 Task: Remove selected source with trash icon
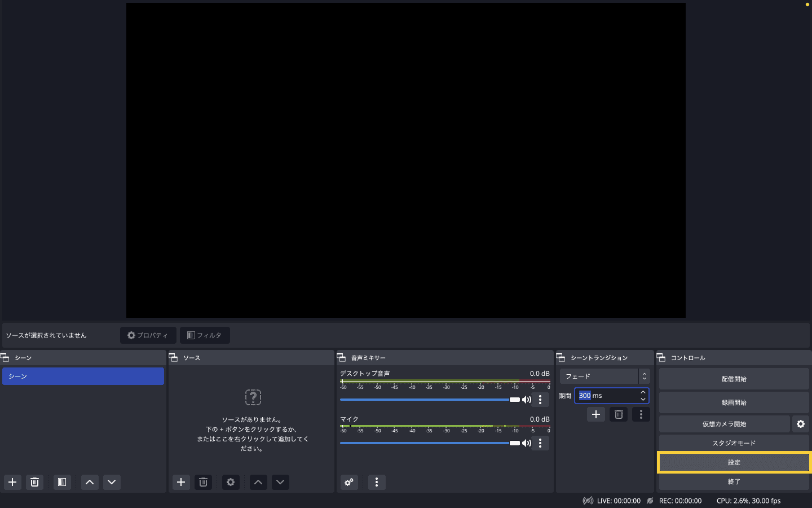click(203, 482)
